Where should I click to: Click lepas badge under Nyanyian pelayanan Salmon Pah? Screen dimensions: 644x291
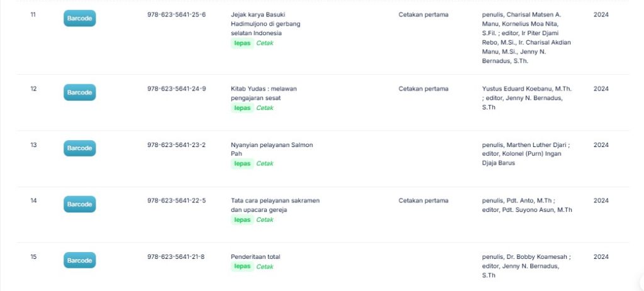[242, 163]
